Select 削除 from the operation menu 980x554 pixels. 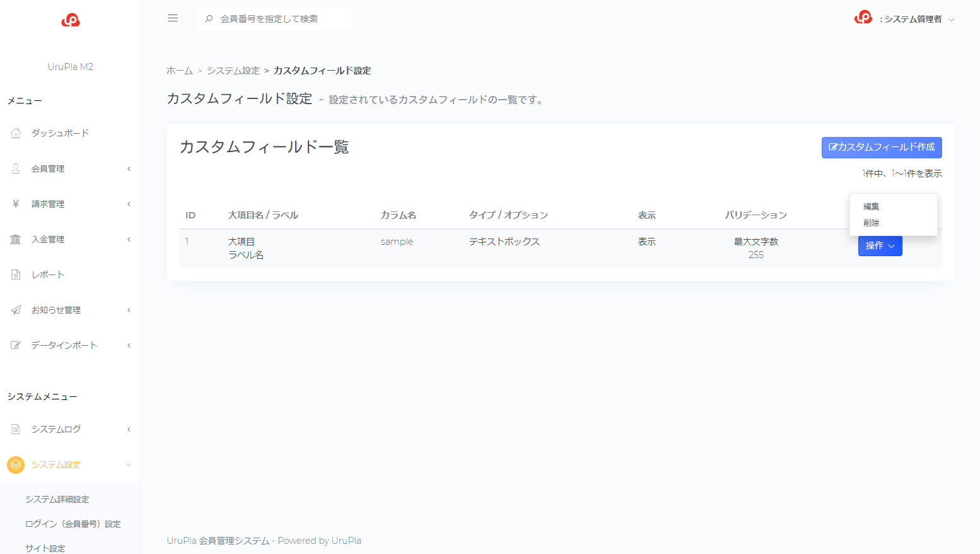(x=872, y=223)
